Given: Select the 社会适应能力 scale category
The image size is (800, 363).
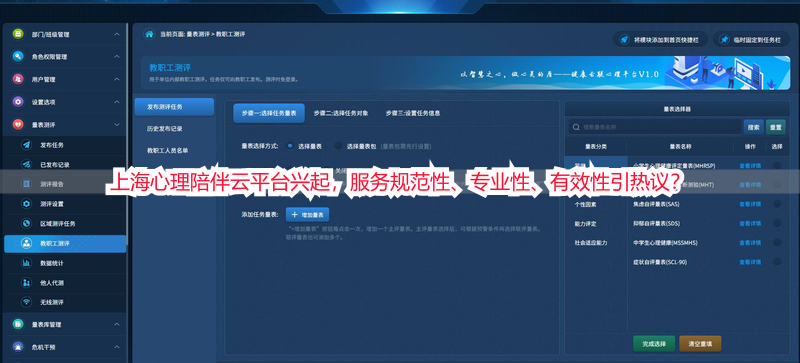Looking at the screenshot, I should 591,243.
